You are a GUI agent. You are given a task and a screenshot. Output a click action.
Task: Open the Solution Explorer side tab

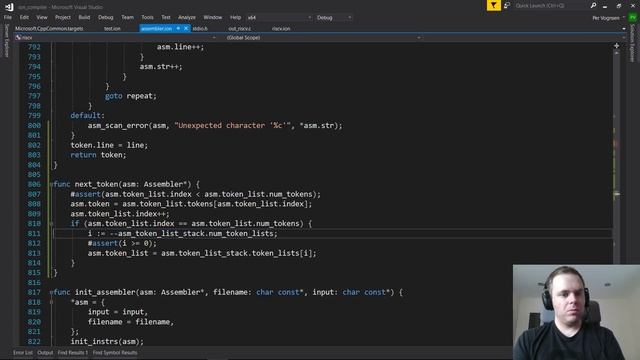633,42
